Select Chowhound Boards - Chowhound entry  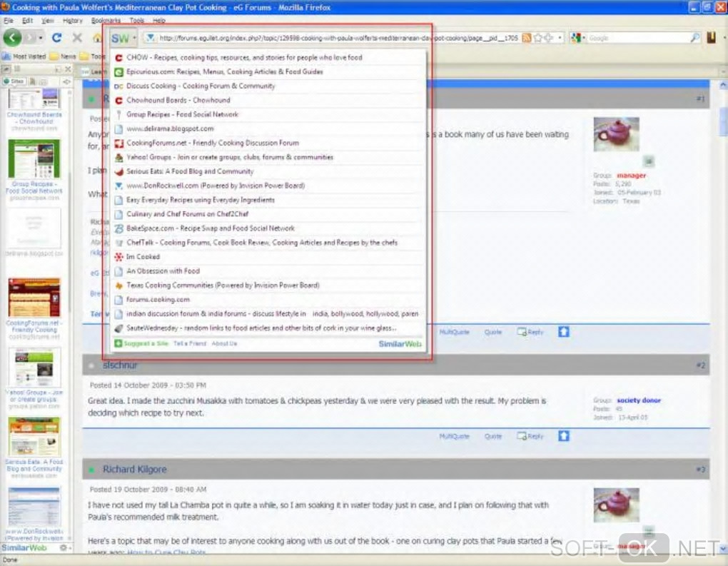[x=268, y=101]
